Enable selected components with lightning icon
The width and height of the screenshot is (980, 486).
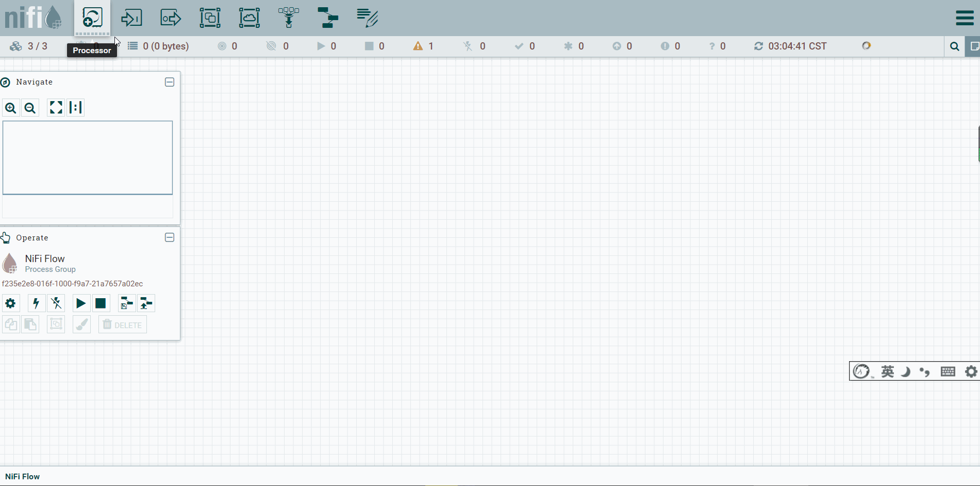click(36, 303)
